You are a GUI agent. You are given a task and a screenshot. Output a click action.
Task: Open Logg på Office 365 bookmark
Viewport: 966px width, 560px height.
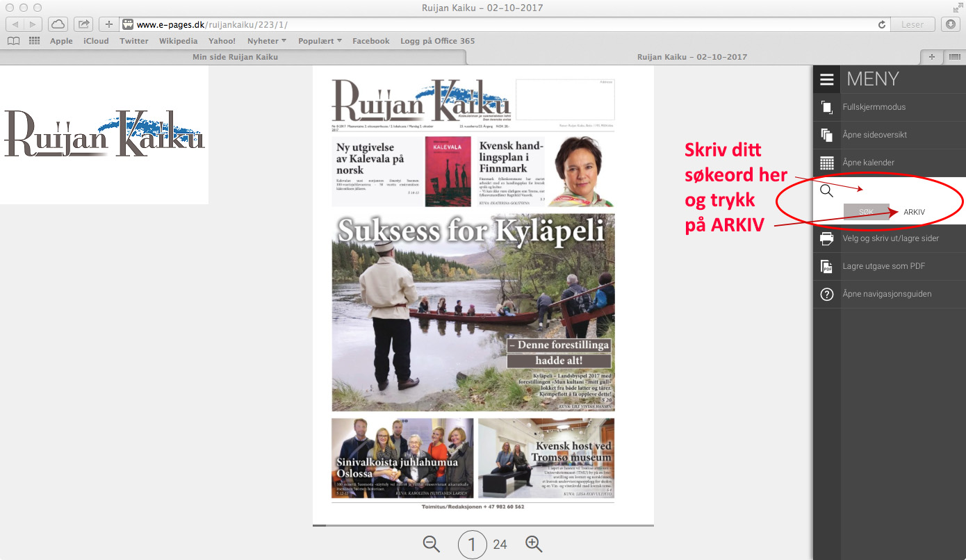pyautogui.click(x=438, y=41)
